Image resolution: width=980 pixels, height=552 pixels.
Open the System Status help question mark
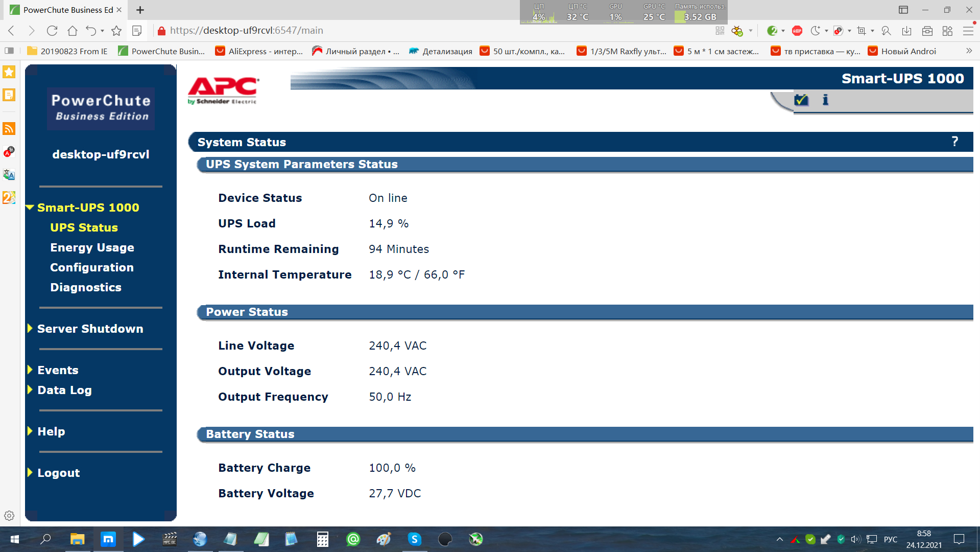coord(955,142)
